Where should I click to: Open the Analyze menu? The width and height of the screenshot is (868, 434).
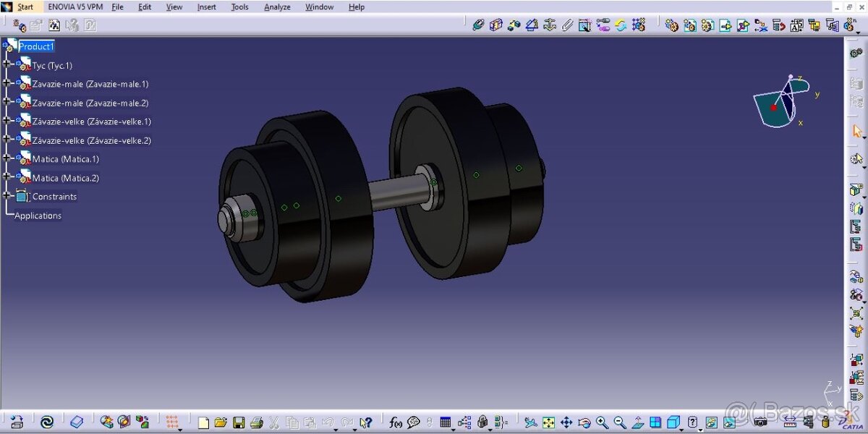click(277, 7)
